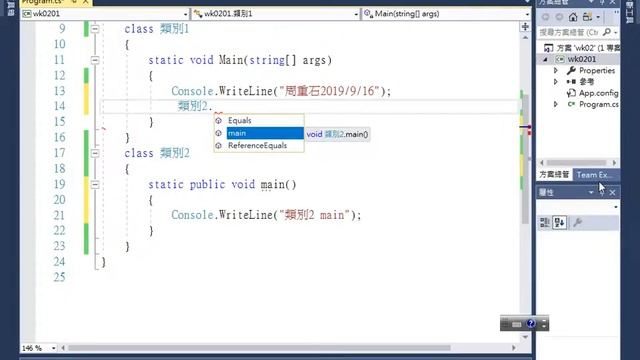Viewport: 640px width, 360px height.
Task: Click the Equals method icon in IntelliSense
Action: (219, 121)
